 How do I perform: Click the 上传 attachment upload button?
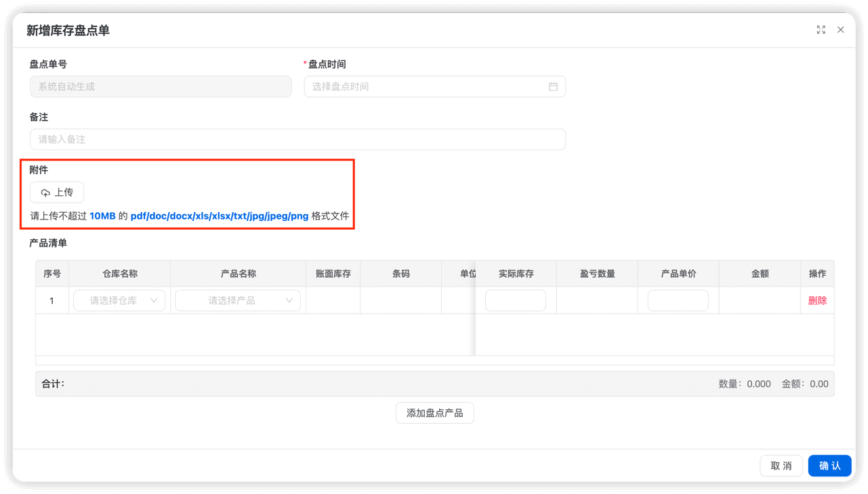coord(57,192)
